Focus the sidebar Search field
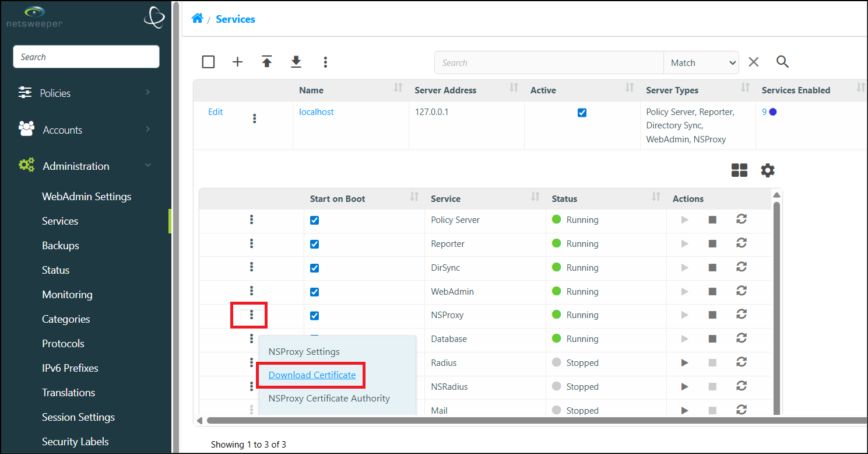The height and width of the screenshot is (454, 868). (86, 57)
